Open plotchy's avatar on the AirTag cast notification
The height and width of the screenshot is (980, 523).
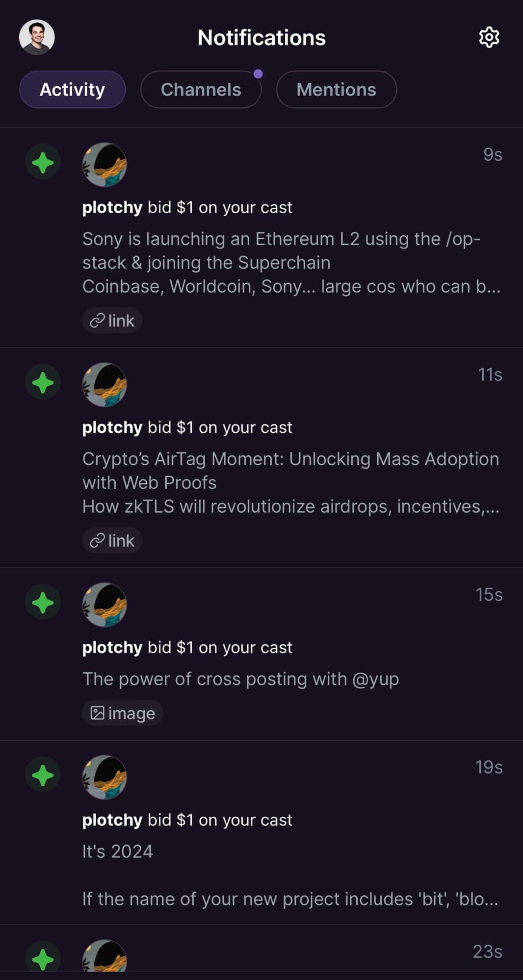104,385
